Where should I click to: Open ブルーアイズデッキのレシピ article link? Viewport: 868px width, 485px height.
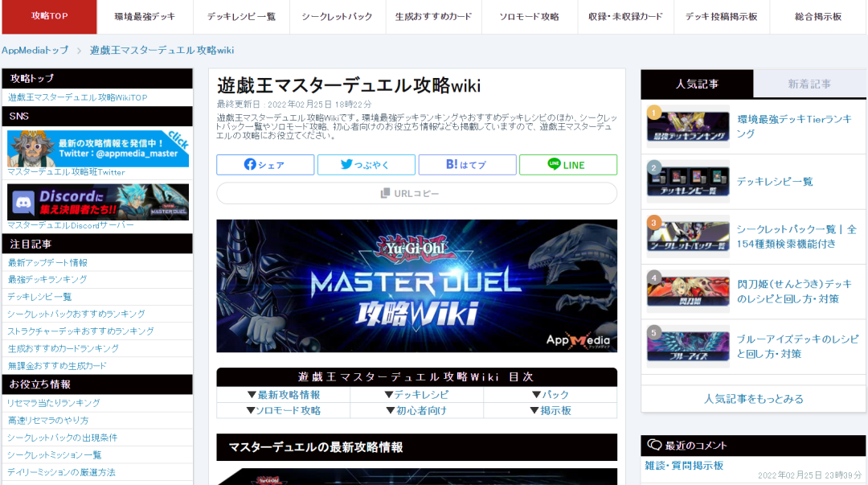[x=798, y=347]
